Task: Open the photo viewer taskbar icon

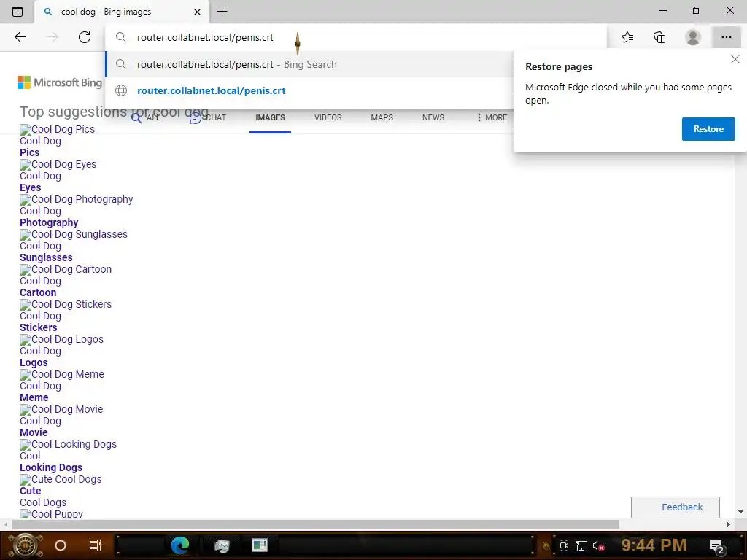Action: (222, 545)
